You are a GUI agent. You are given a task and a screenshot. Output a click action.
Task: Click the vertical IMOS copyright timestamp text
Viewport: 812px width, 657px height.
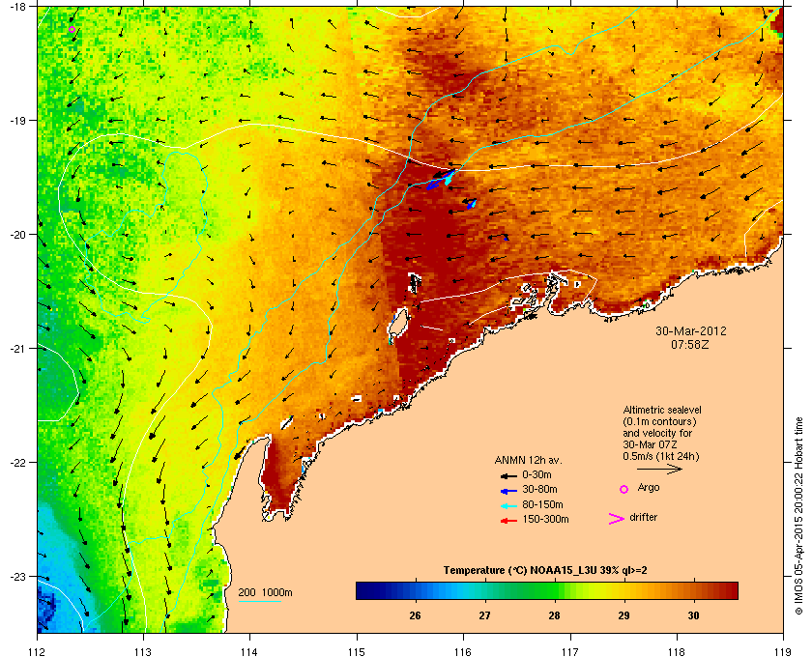click(x=799, y=517)
